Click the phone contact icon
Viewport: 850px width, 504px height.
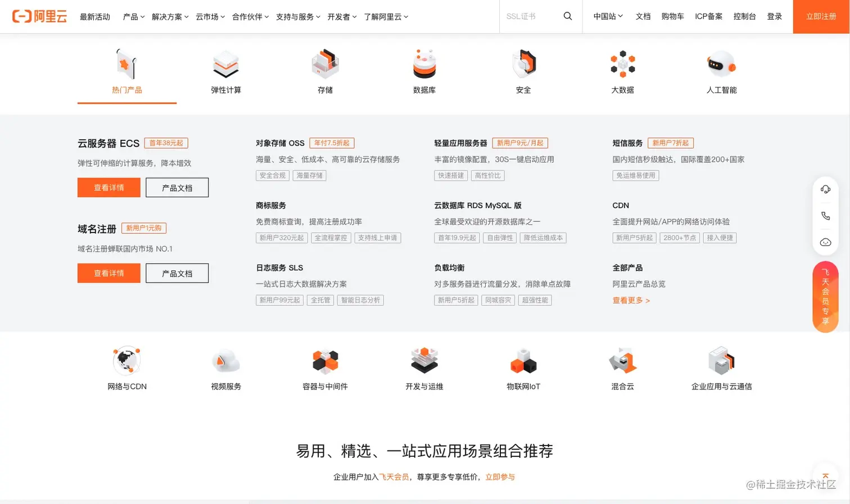click(825, 216)
